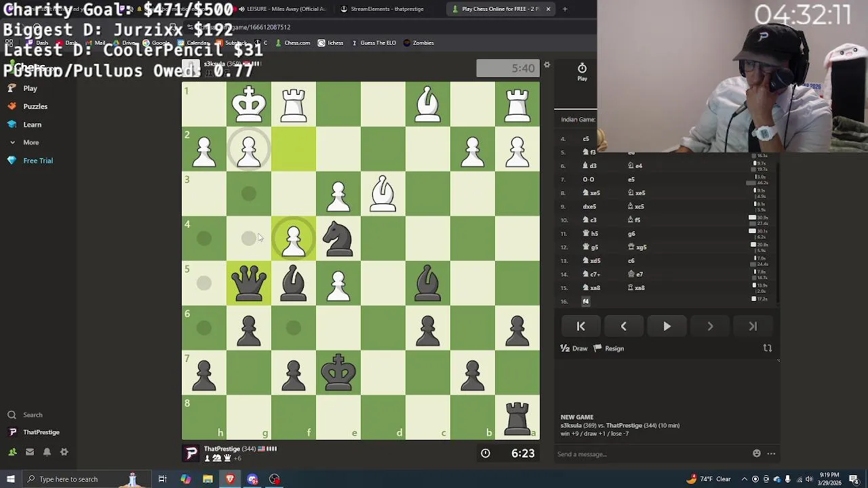Select move 16 f4 in move list

coord(586,302)
